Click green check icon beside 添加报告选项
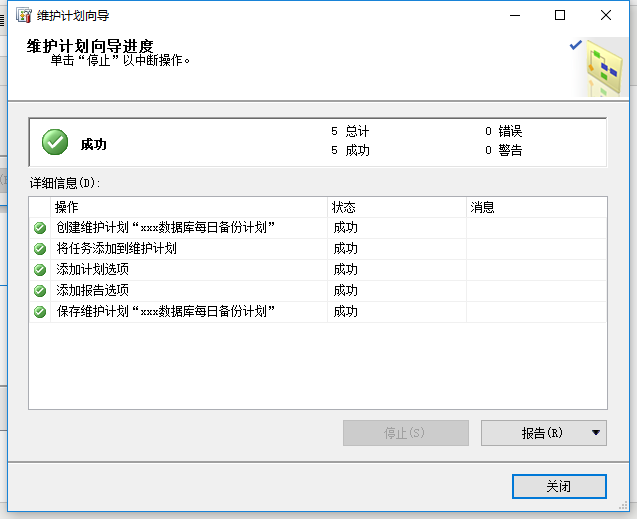The image size is (637, 519). pyautogui.click(x=40, y=291)
